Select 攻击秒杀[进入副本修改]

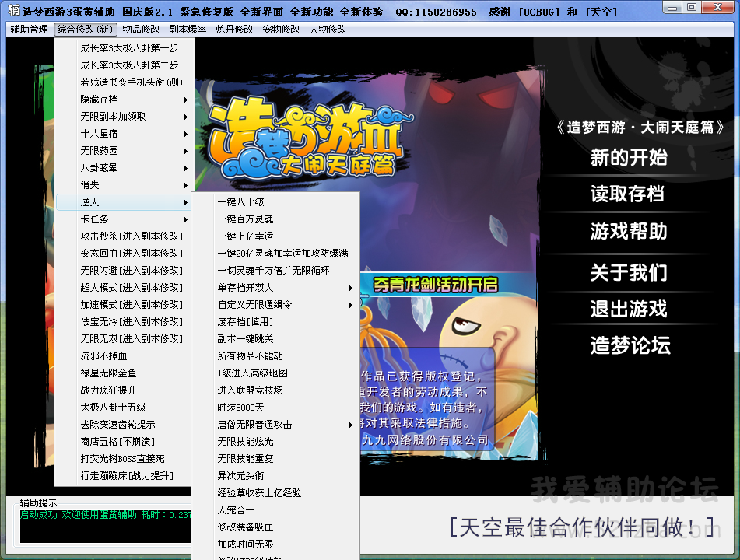pos(123,236)
